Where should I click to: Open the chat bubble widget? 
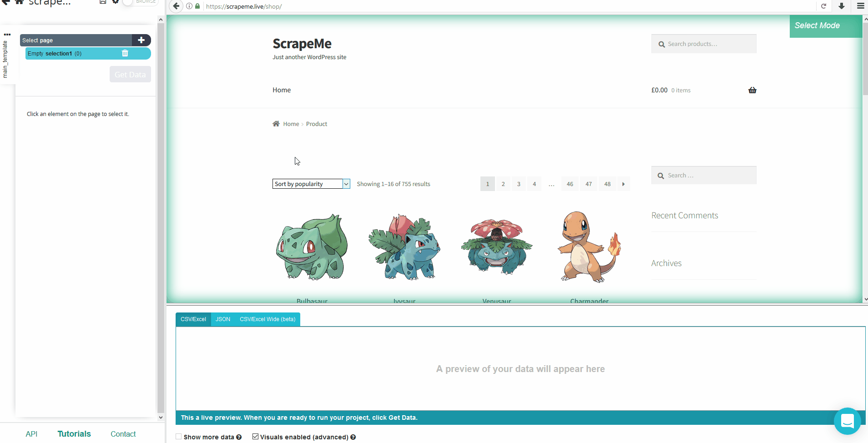[847, 421]
